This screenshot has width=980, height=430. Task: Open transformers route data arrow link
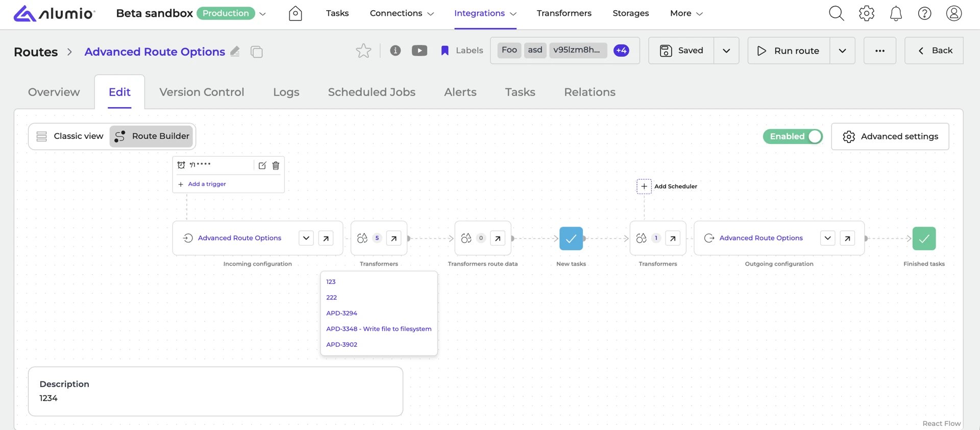pyautogui.click(x=498, y=238)
